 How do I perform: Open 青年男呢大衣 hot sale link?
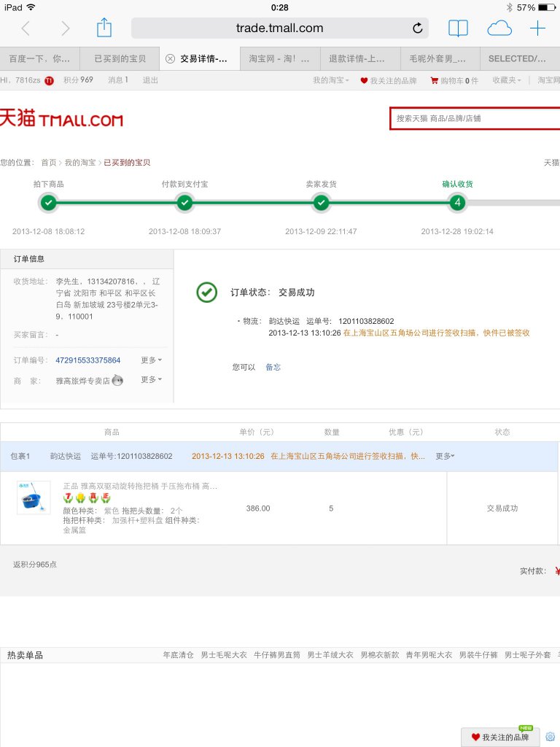429,655
